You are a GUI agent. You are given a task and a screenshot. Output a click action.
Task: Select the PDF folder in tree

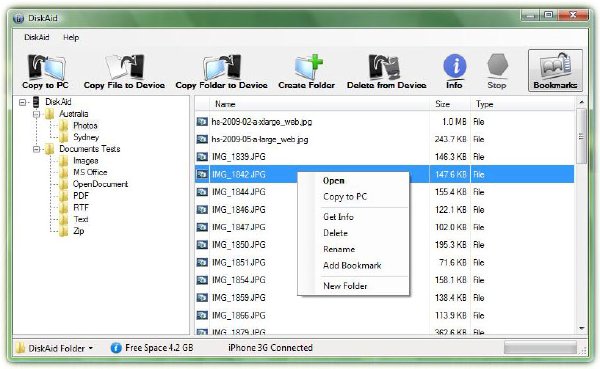[81, 196]
